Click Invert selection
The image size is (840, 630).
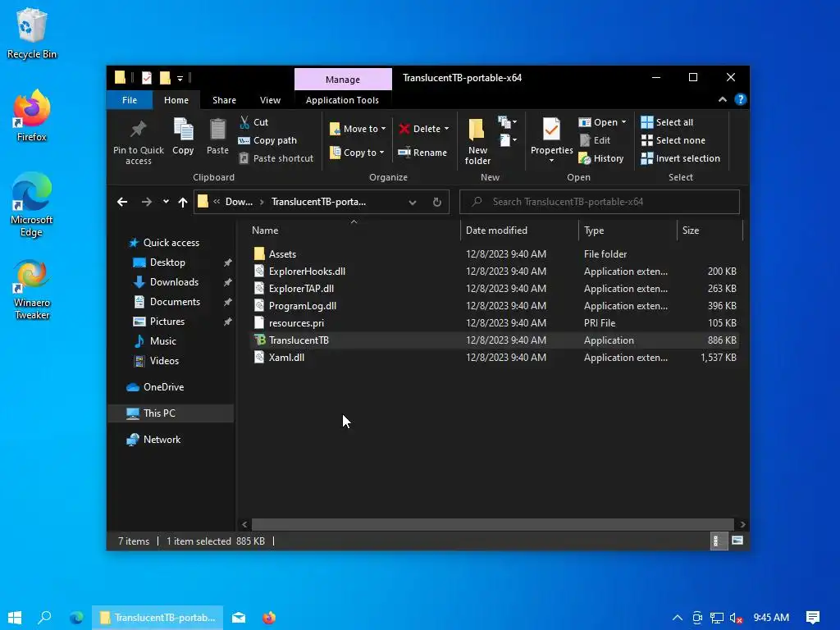(680, 158)
